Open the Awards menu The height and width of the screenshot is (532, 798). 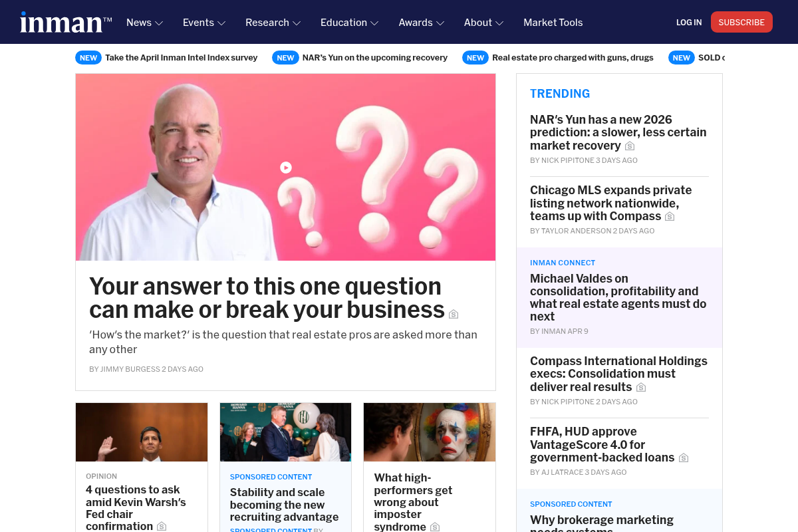pyautogui.click(x=421, y=23)
